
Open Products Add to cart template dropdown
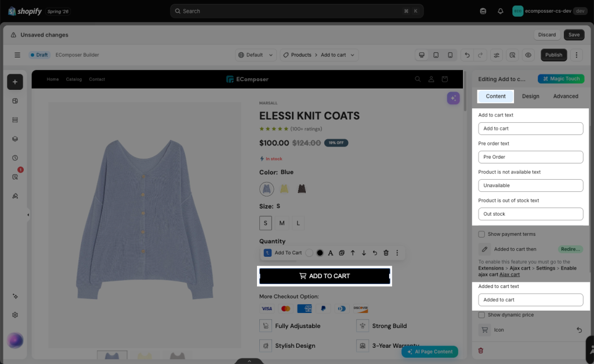tap(319, 55)
